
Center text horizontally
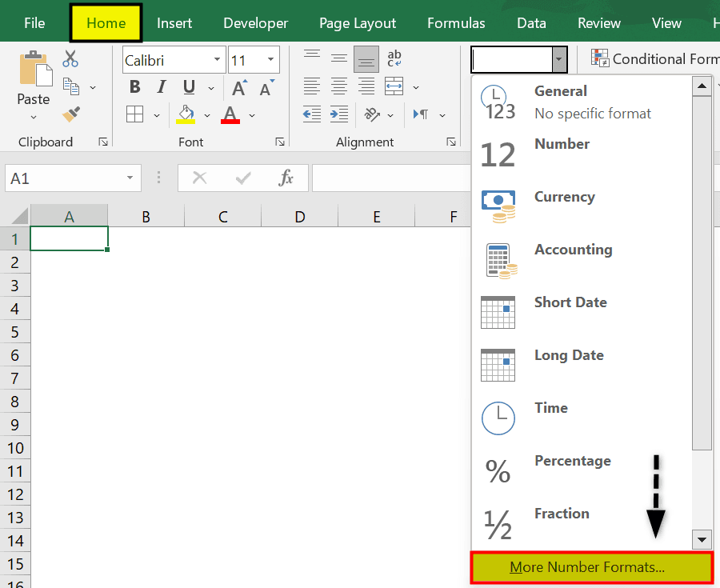(x=339, y=86)
